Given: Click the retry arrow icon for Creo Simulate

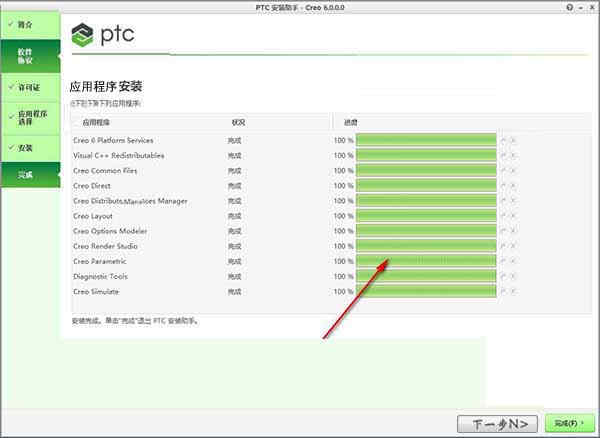Looking at the screenshot, I should pos(504,291).
